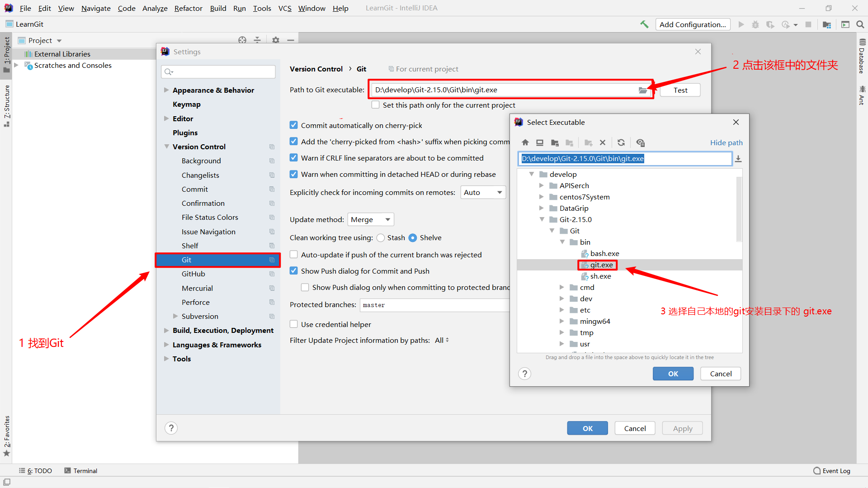Click locate target icon in Project panel

(x=242, y=40)
